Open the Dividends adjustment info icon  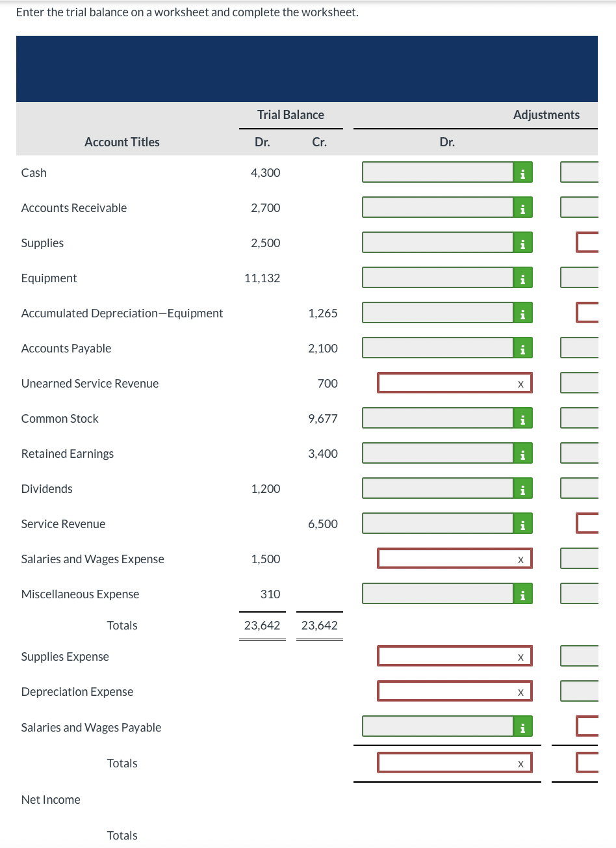523,488
